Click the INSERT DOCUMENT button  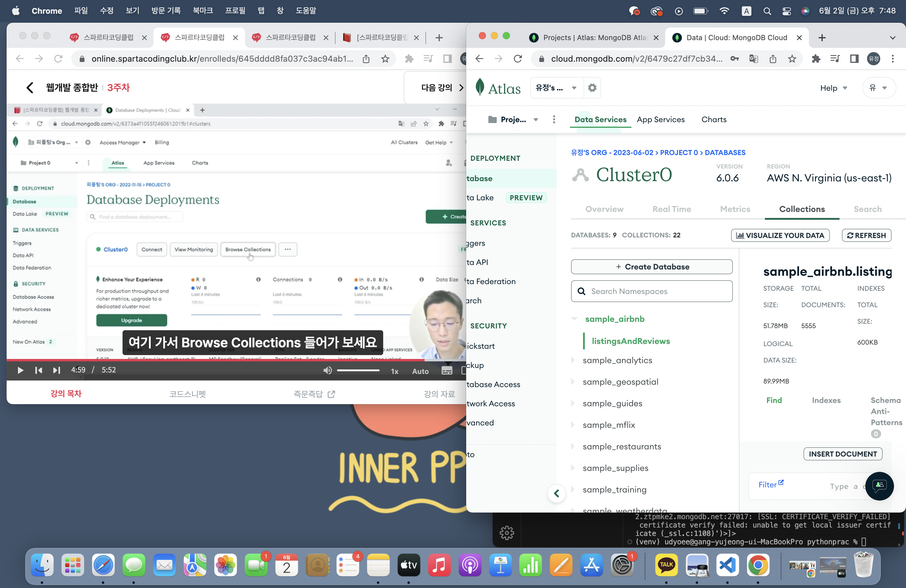click(x=842, y=454)
